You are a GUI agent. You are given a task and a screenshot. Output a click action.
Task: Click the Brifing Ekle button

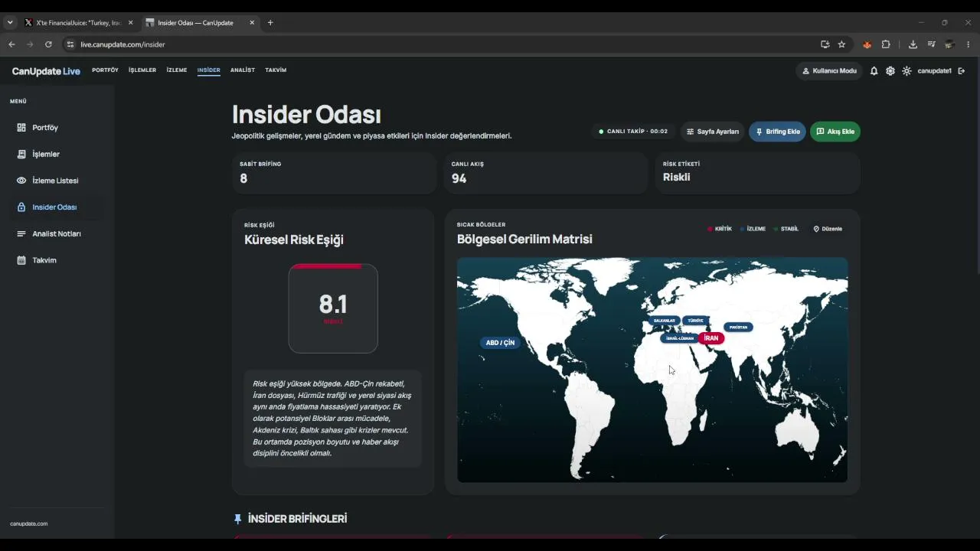[777, 132]
